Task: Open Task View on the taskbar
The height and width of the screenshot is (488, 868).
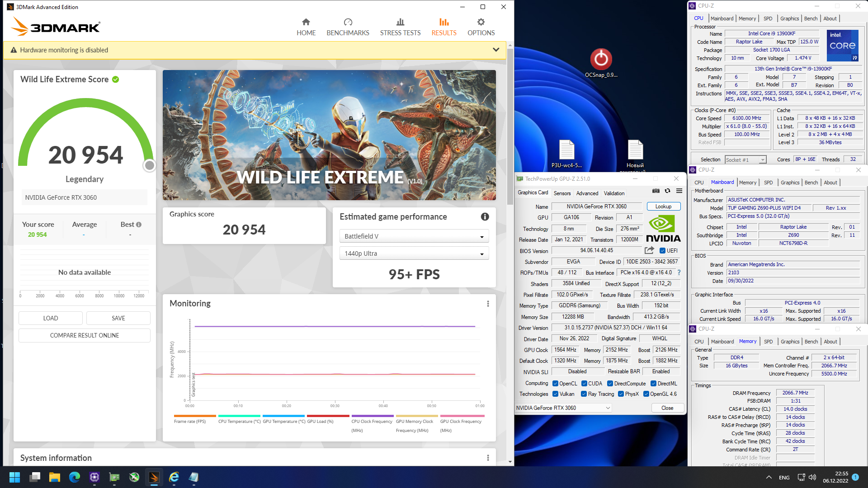Action: pos(35,477)
